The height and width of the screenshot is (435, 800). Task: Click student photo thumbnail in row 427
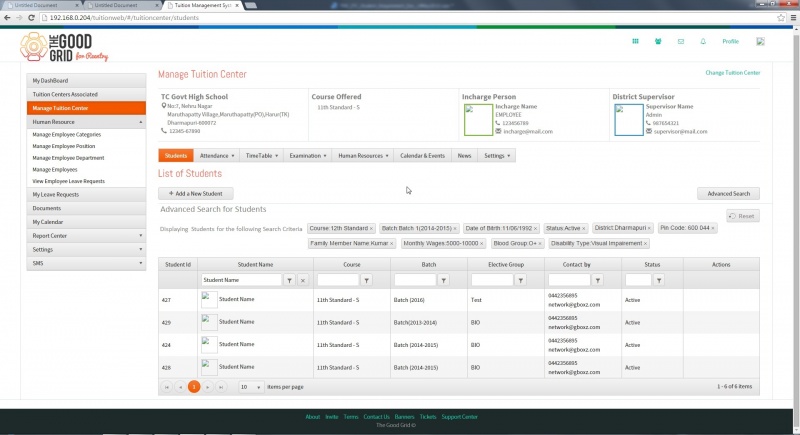[x=209, y=300]
